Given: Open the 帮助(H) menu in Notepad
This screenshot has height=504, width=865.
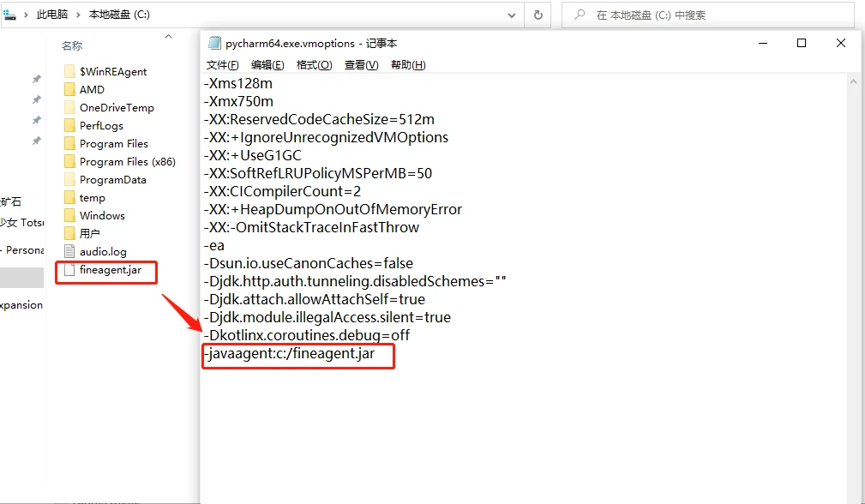Looking at the screenshot, I should click(408, 65).
